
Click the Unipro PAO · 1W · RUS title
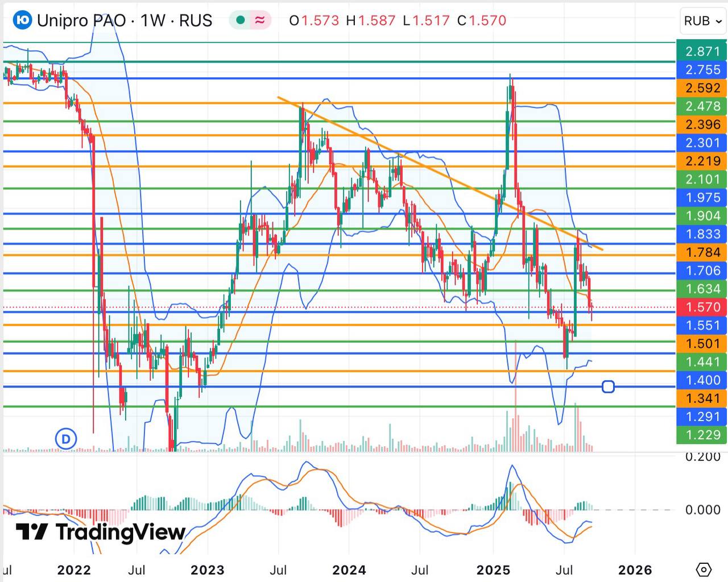click(125, 20)
